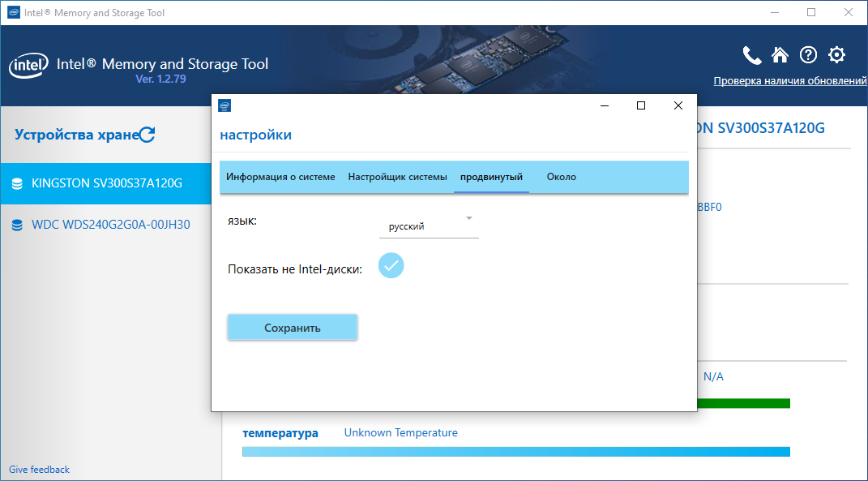Close the настройки dialog
Screen dimensions: 868x481
[x=678, y=105]
